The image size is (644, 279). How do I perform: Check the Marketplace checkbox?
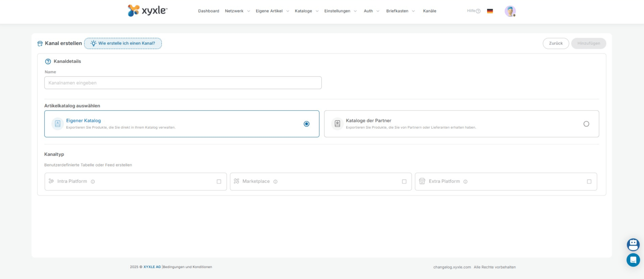[404, 182]
